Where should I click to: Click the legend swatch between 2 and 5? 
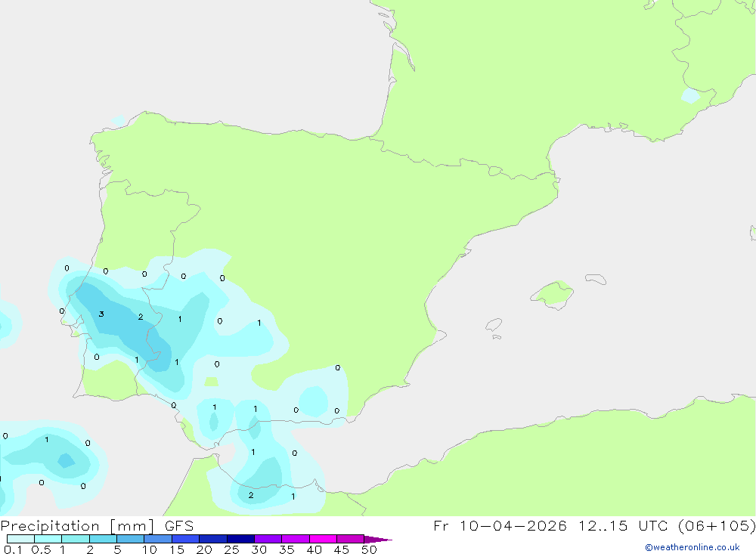(103, 539)
